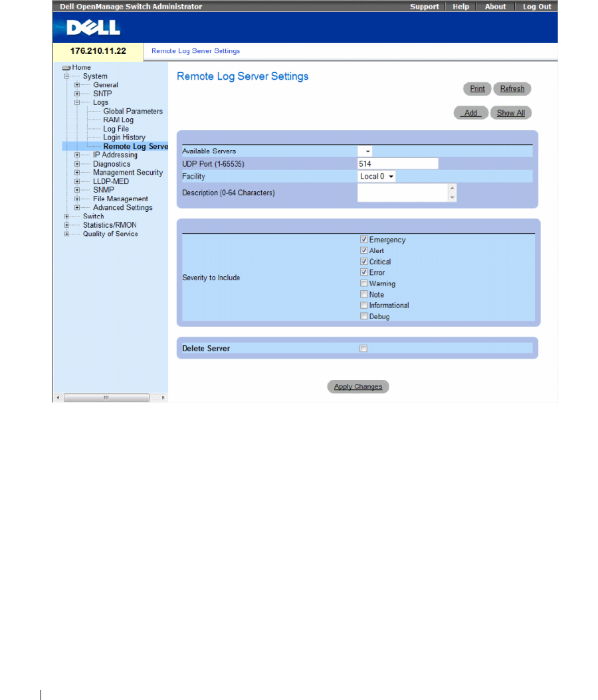Click the Description scroll down arrow

click(452, 197)
